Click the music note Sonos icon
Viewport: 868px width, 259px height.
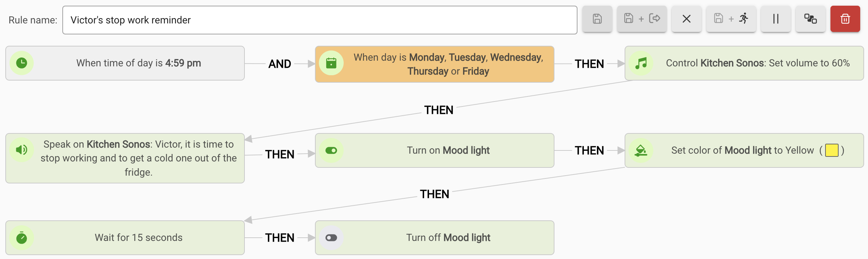pyautogui.click(x=641, y=63)
